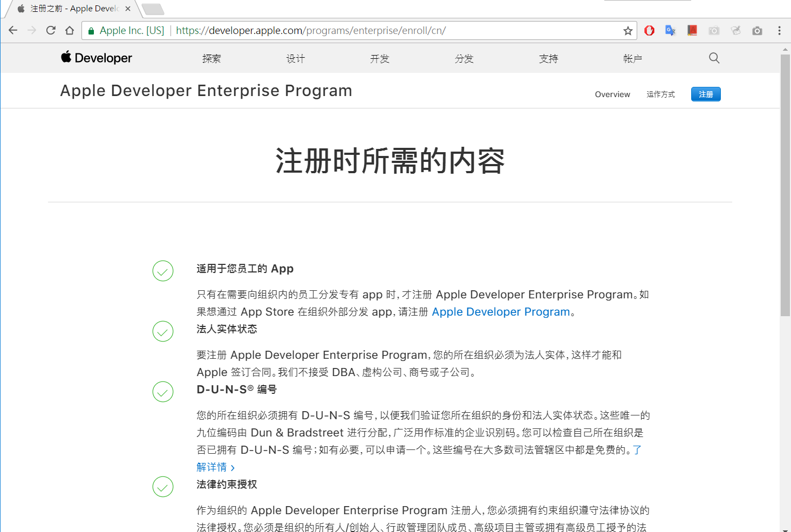Reload the page with the refresh icon
This screenshot has width=791, height=532.
point(50,30)
